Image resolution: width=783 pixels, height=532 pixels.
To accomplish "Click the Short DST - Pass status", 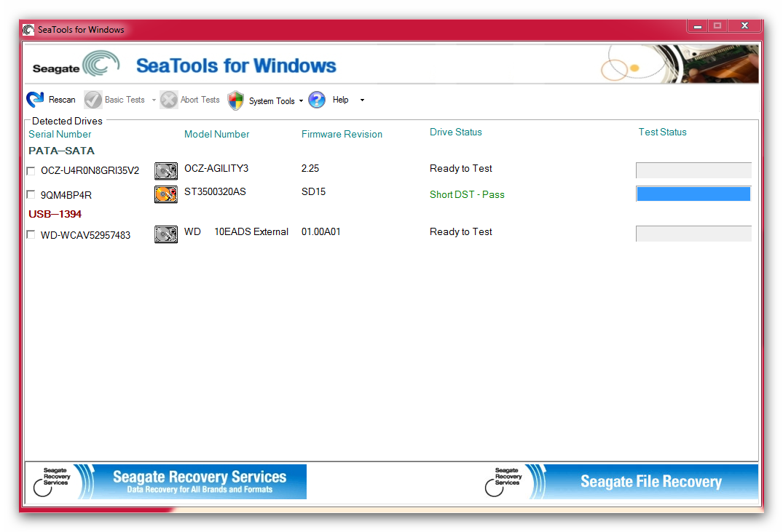I will pos(467,194).
